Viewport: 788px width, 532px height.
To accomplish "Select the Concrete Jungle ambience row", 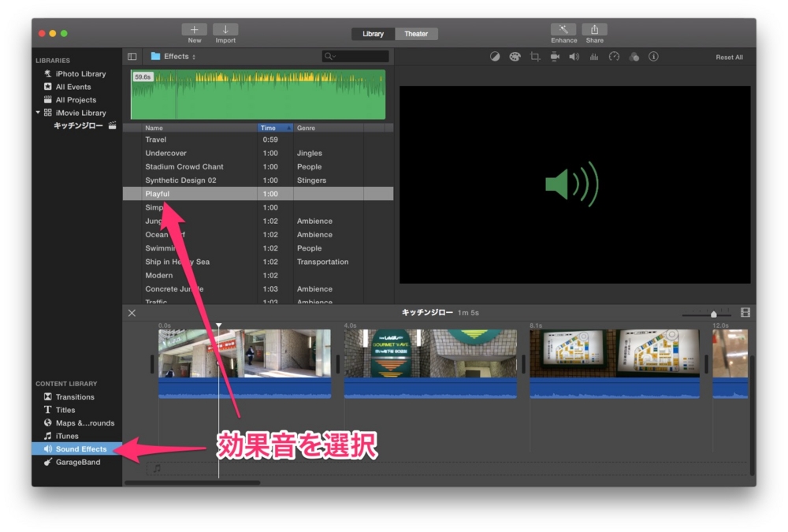I will 258,288.
